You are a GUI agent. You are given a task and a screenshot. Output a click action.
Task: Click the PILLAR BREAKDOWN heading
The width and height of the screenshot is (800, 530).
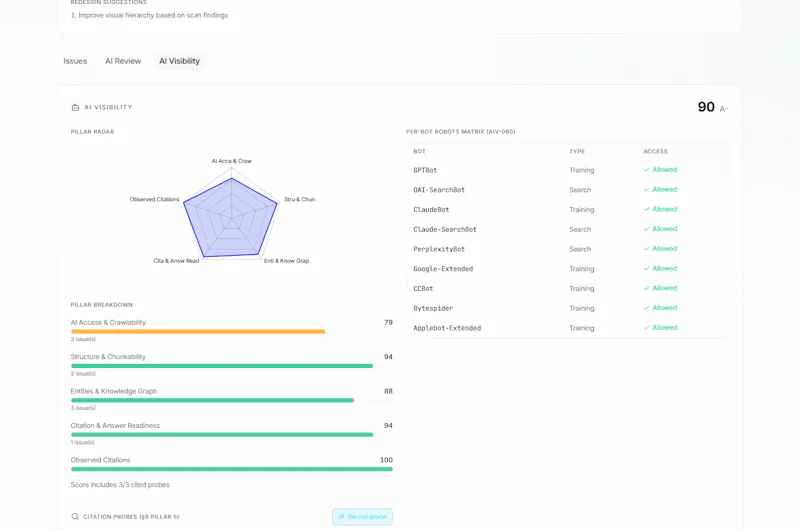click(102, 305)
